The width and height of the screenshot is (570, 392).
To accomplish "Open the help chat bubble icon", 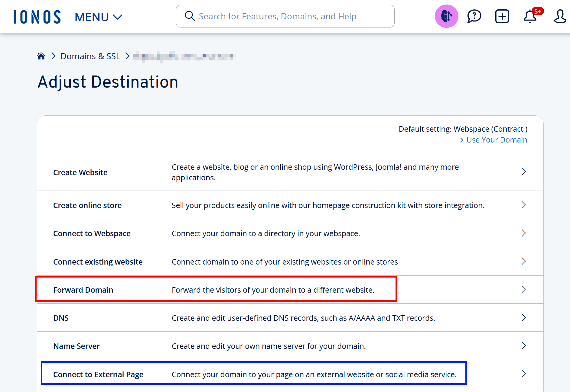I will (474, 16).
